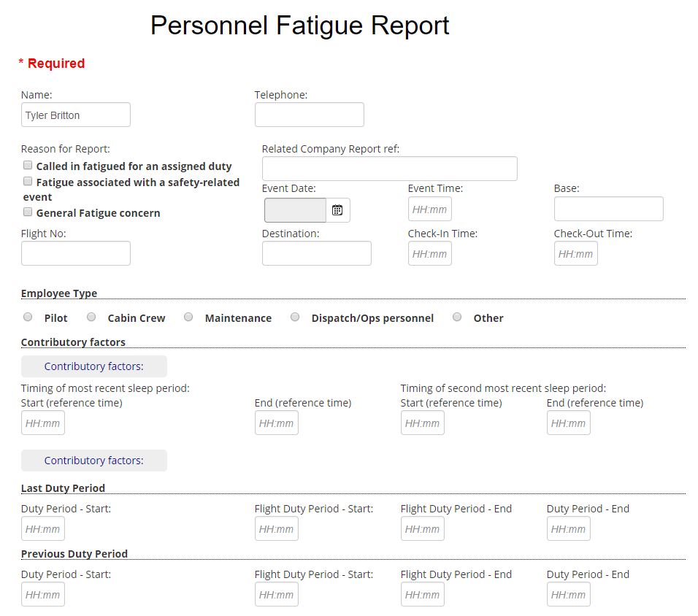Click Duty Period Start under Last Duty Period
The image size is (698, 616).
[42, 528]
